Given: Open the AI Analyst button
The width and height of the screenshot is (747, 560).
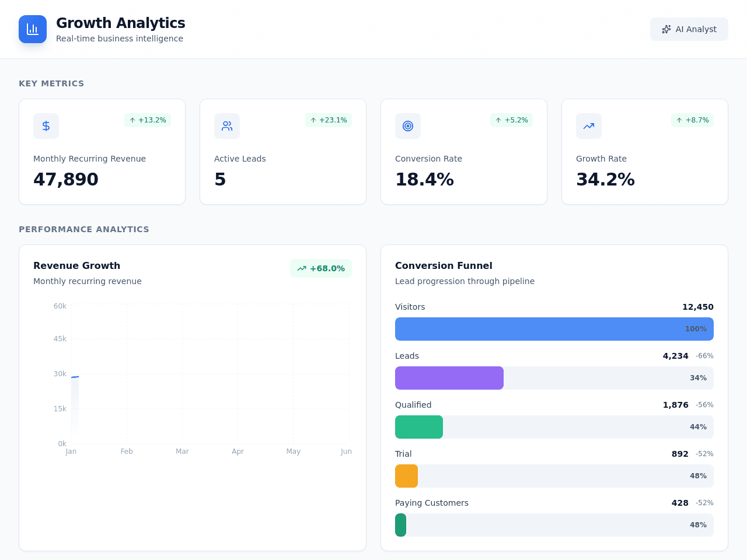Looking at the screenshot, I should [x=689, y=29].
